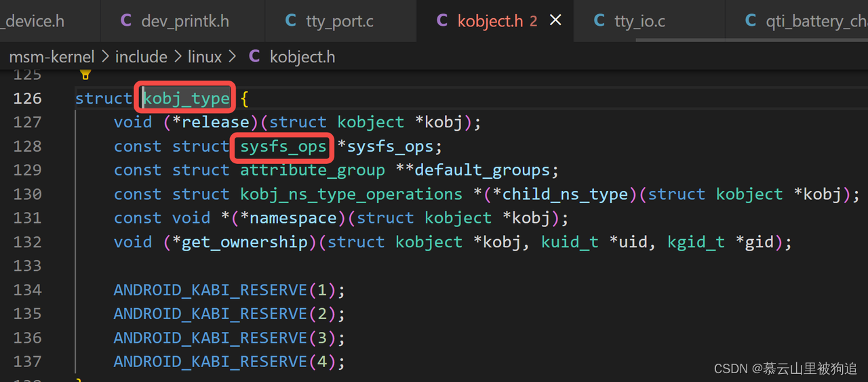Select kobject.h in the breadcrumb path
Image resolution: width=868 pixels, height=382 pixels.
coord(302,57)
